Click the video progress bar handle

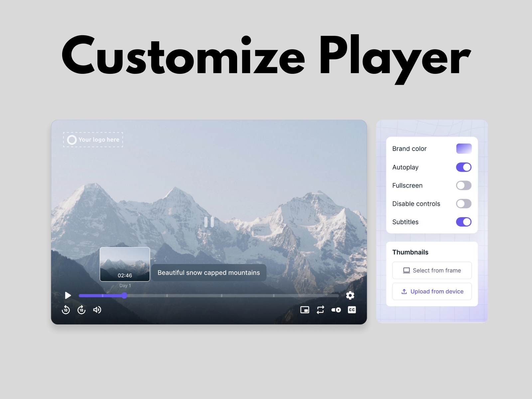pyautogui.click(x=124, y=295)
